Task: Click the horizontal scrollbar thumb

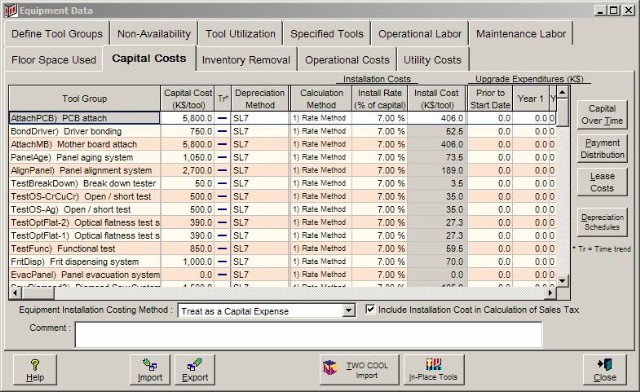Action: (x=38, y=293)
